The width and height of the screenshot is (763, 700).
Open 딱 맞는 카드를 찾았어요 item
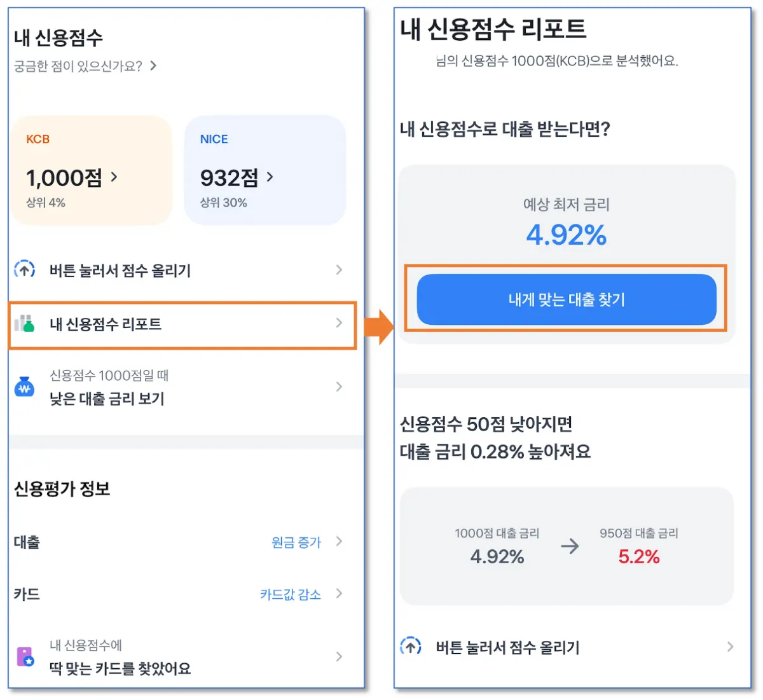tap(120, 668)
